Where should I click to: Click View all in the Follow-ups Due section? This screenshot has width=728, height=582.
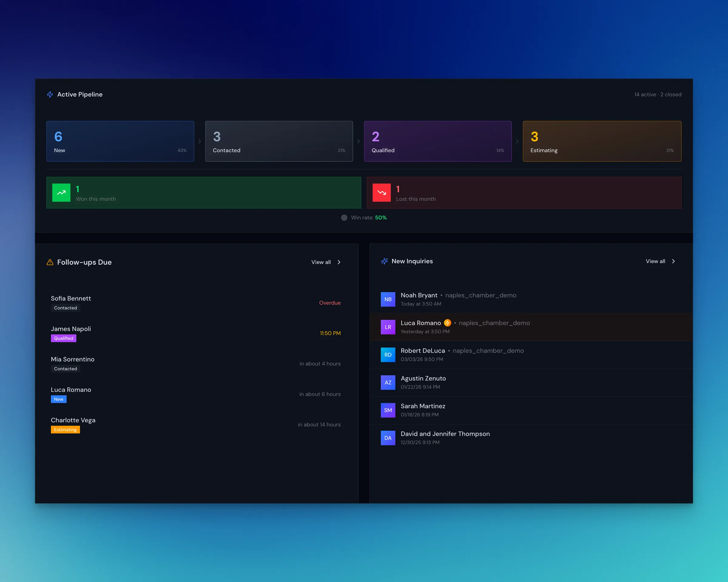(321, 262)
